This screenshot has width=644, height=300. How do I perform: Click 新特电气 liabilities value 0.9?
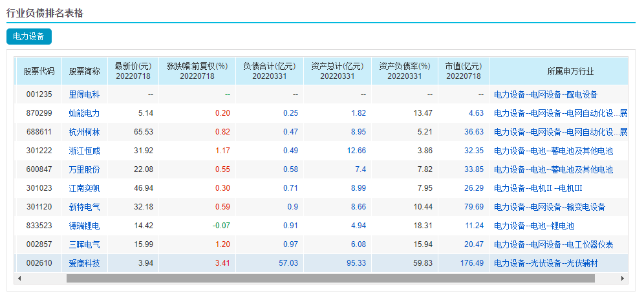tap(292, 207)
